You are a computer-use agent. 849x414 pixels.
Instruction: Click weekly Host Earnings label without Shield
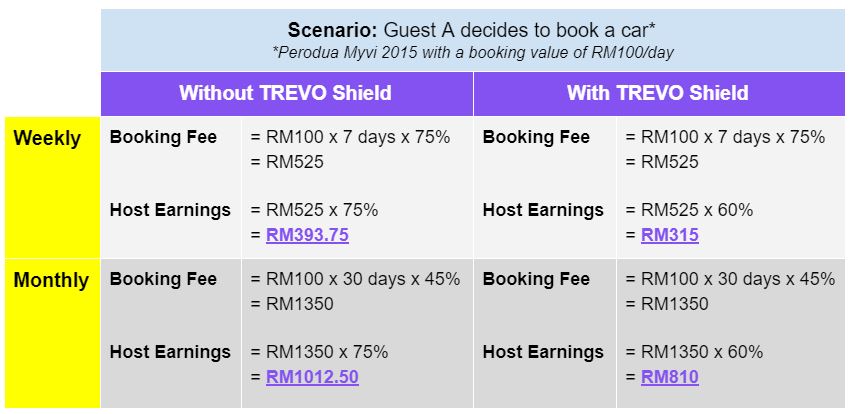pyautogui.click(x=170, y=210)
